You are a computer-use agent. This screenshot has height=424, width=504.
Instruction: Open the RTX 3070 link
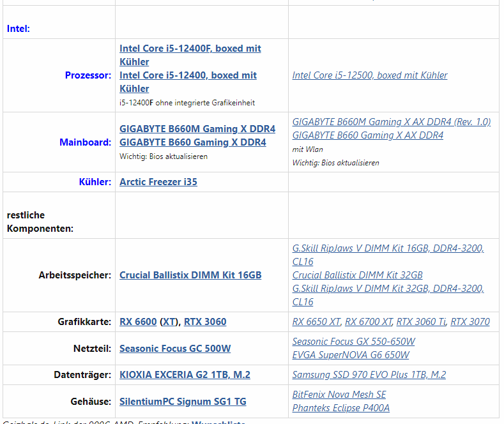pos(470,322)
